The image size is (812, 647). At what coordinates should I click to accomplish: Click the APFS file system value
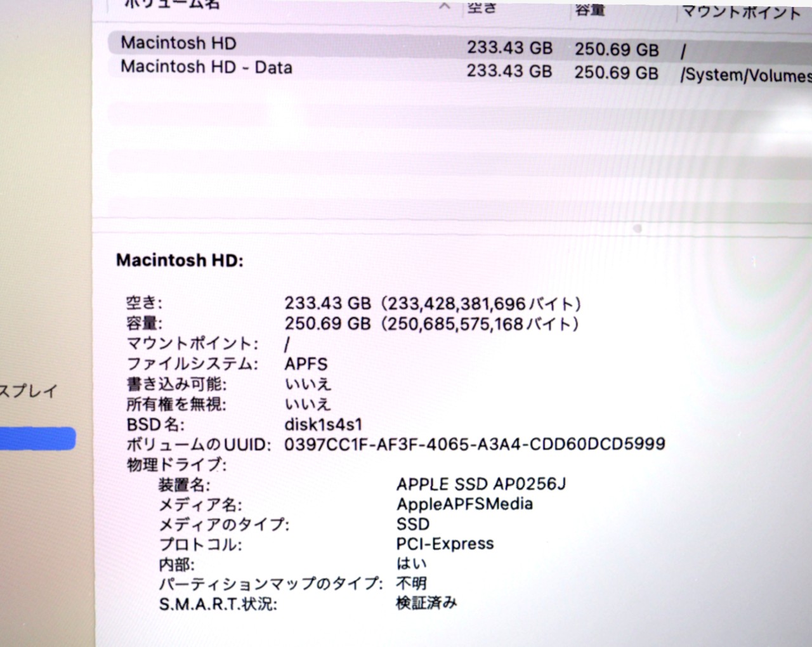click(x=306, y=364)
